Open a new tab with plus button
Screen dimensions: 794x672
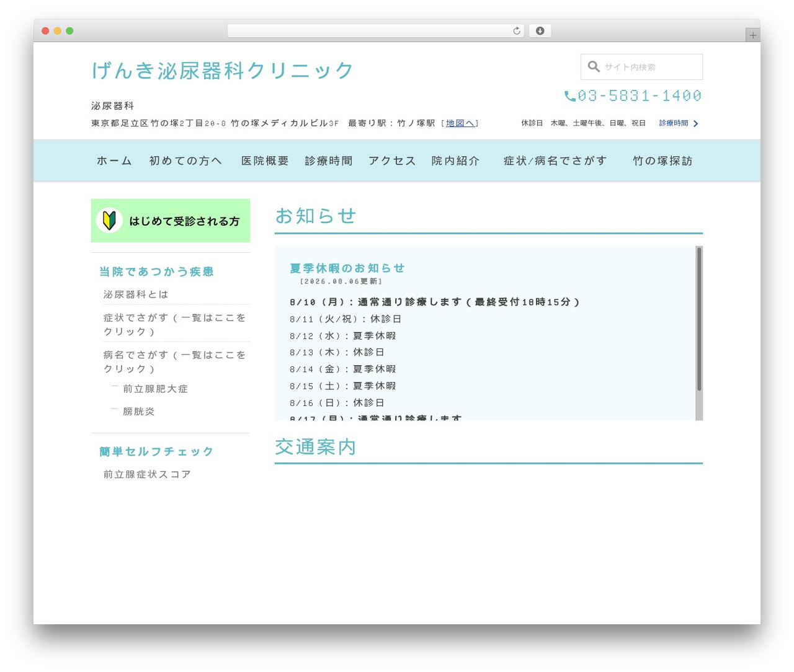tap(752, 35)
